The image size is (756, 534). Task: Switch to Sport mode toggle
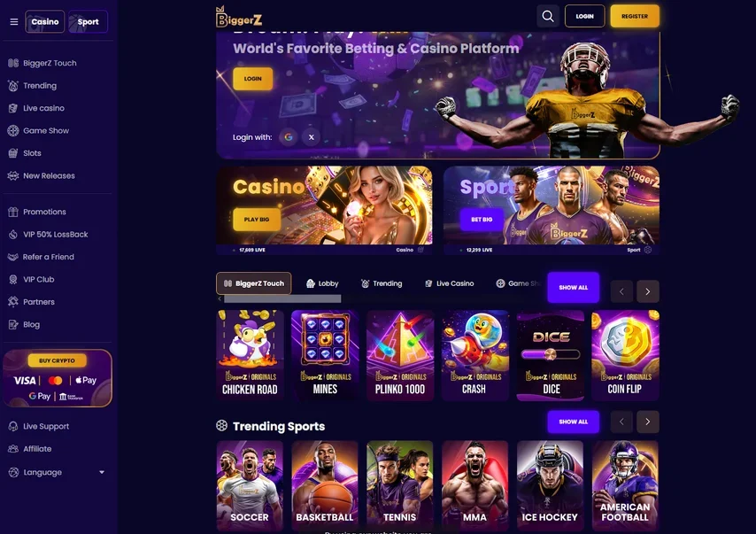pos(88,22)
